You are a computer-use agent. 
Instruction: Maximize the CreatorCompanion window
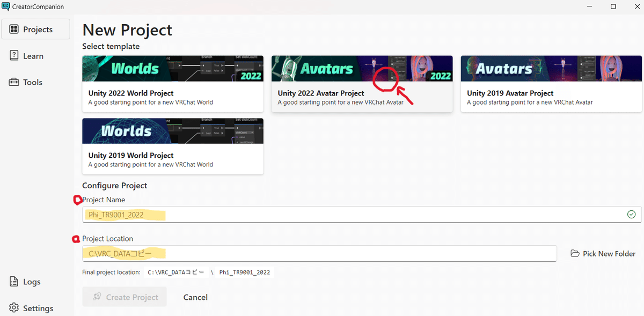(613, 6)
